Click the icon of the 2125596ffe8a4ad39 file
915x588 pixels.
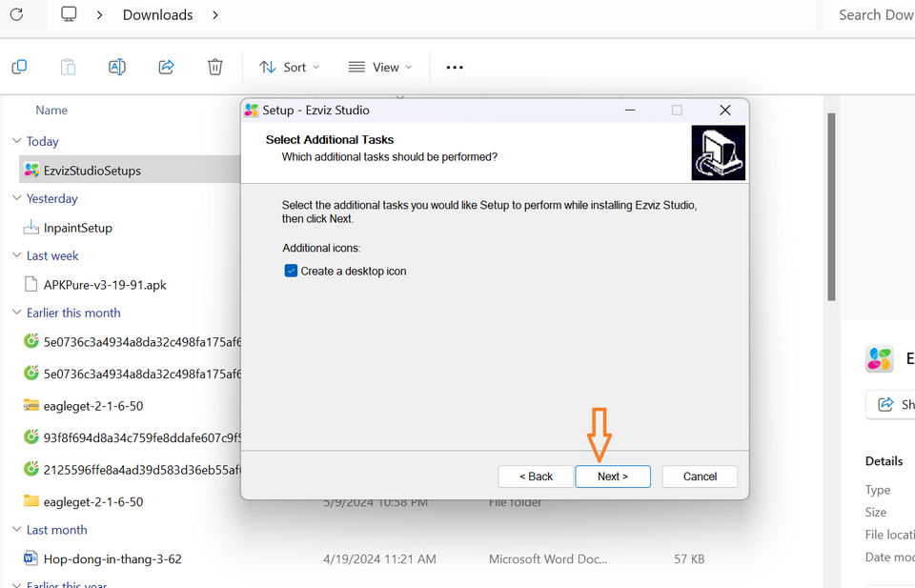point(30,469)
